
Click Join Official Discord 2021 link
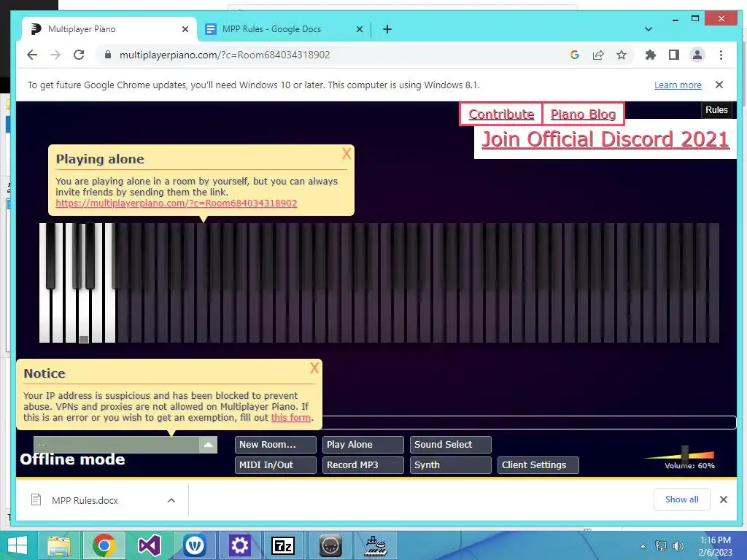coord(605,139)
